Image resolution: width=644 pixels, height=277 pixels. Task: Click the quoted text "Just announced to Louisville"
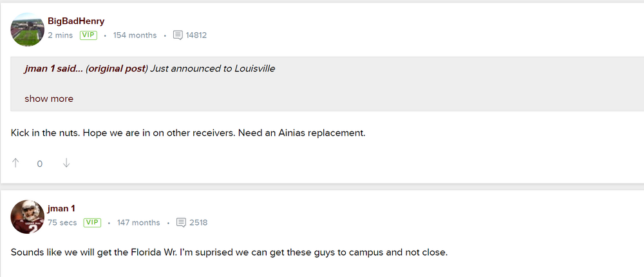coord(213,68)
